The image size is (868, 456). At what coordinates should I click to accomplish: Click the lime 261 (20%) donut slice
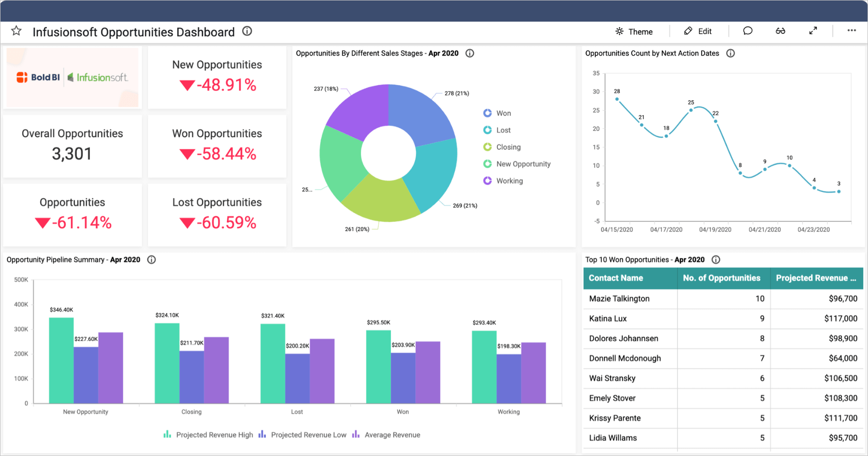(x=382, y=202)
